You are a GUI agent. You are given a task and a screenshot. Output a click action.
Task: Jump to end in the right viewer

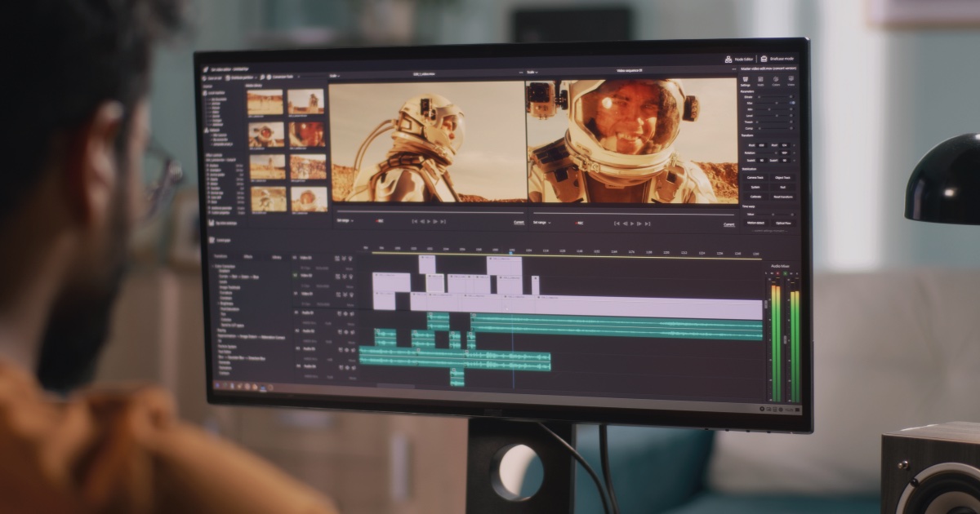pos(648,224)
